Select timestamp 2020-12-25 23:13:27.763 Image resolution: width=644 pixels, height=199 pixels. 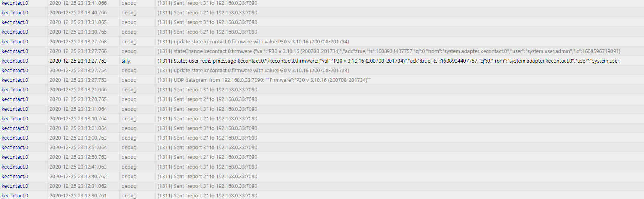(78, 61)
